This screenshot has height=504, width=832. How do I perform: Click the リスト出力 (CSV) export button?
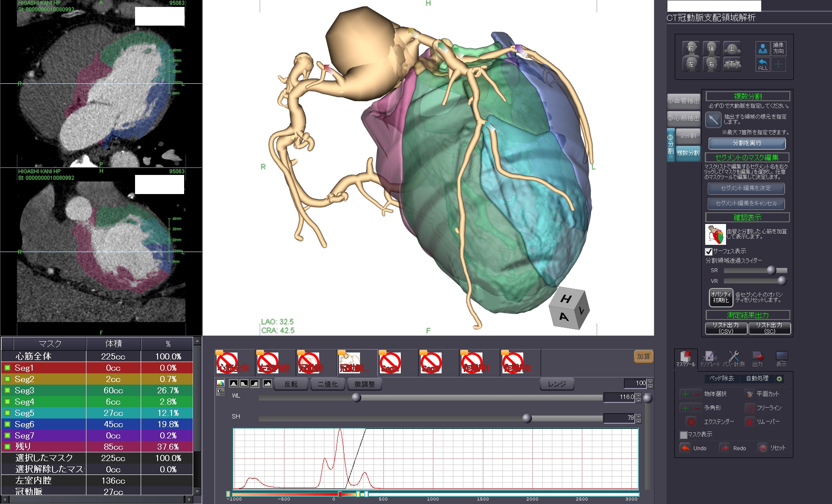(x=726, y=328)
